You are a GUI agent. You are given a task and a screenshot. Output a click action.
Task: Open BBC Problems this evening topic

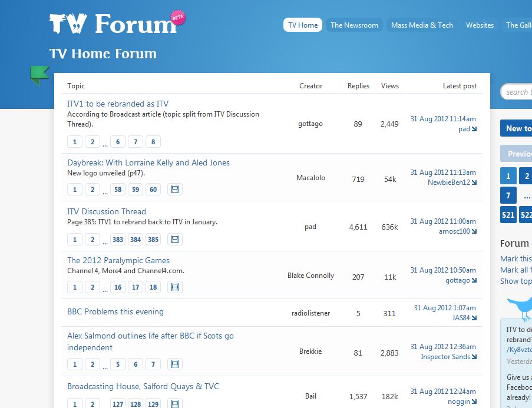point(115,311)
